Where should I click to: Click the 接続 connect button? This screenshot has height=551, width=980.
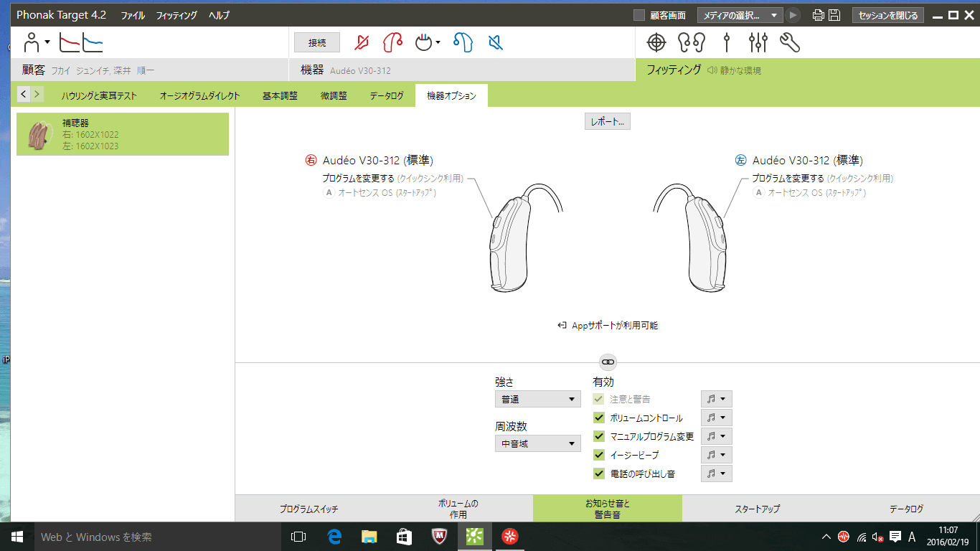tap(317, 43)
